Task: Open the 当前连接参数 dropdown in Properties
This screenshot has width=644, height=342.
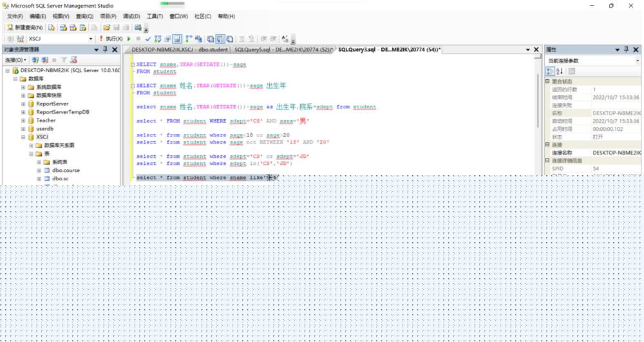Action: 637,61
